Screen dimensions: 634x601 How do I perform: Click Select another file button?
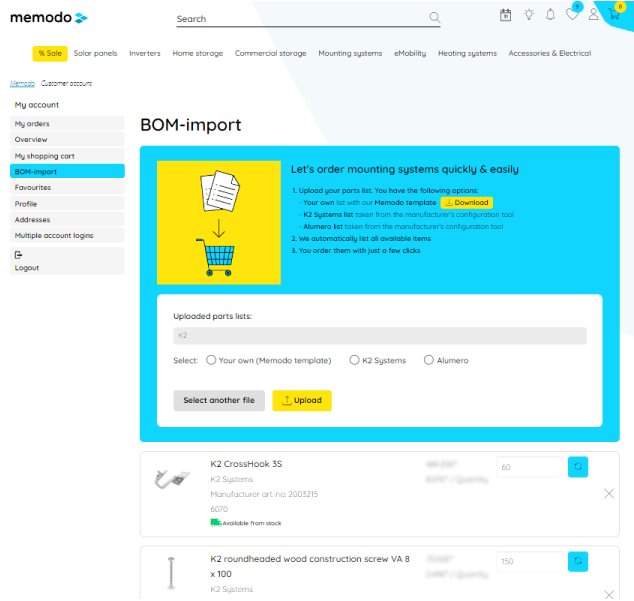(x=219, y=400)
